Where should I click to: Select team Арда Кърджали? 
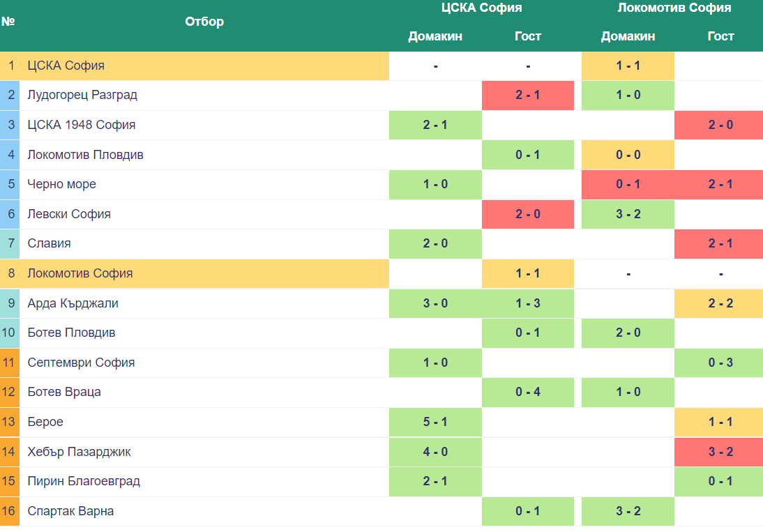point(73,303)
